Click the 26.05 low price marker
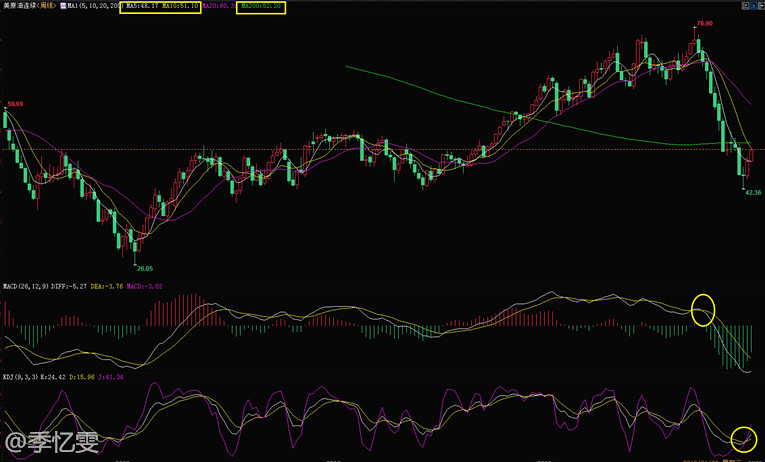 145,268
